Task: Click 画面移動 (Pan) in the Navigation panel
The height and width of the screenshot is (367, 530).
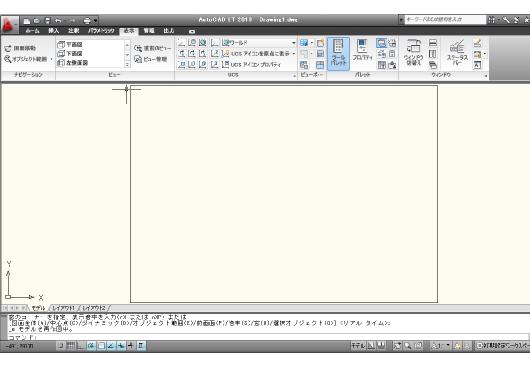Action: pos(20,48)
